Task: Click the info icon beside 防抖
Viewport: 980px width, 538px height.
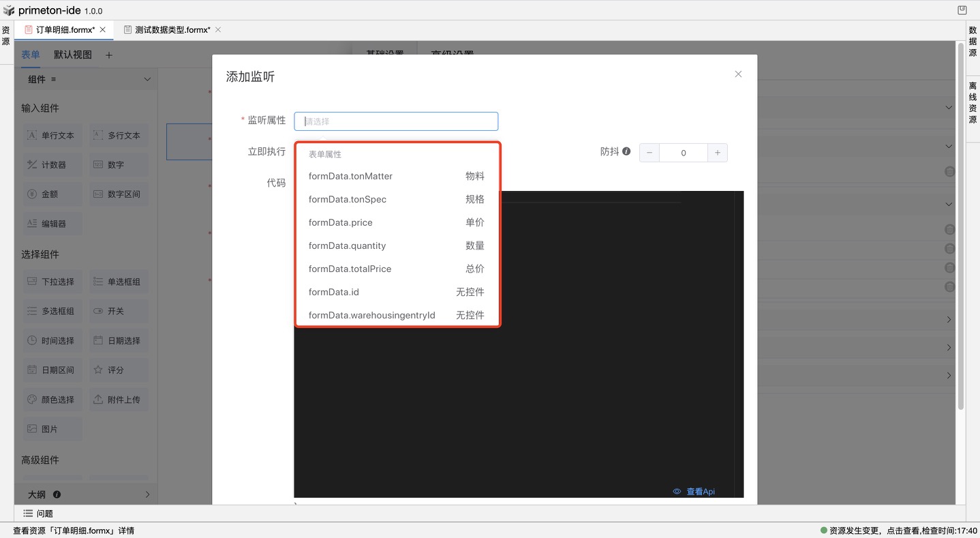Action: [626, 151]
